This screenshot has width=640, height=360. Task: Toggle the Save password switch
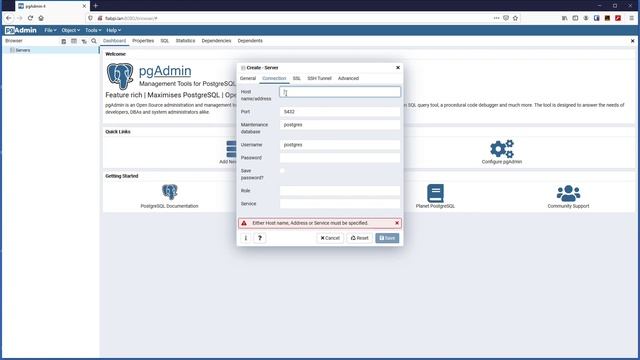click(x=282, y=171)
